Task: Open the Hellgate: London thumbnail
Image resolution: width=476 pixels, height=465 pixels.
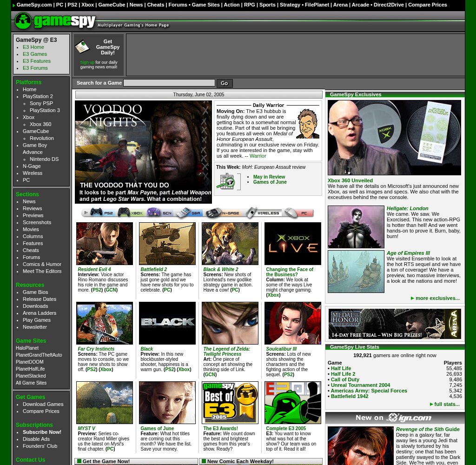Action: click(356, 227)
